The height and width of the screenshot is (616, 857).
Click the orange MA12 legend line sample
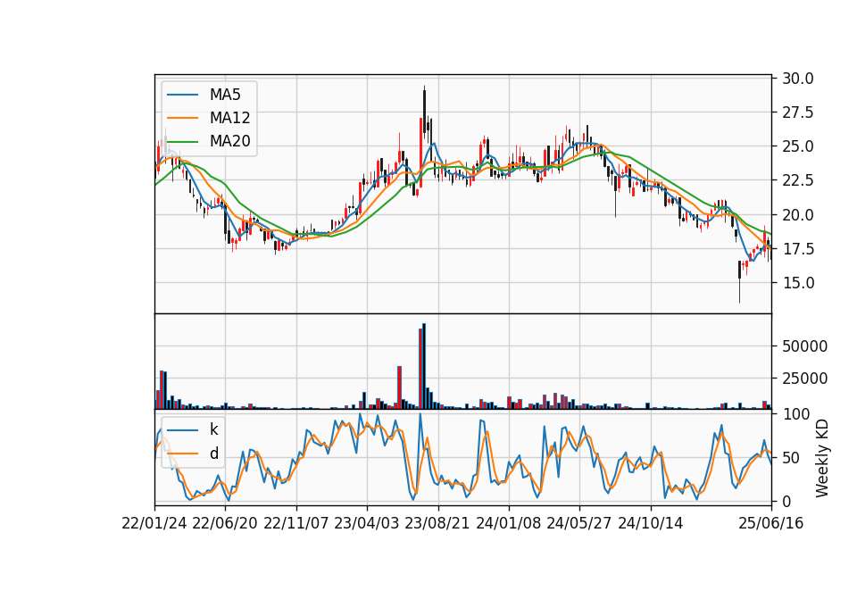coord(182,118)
